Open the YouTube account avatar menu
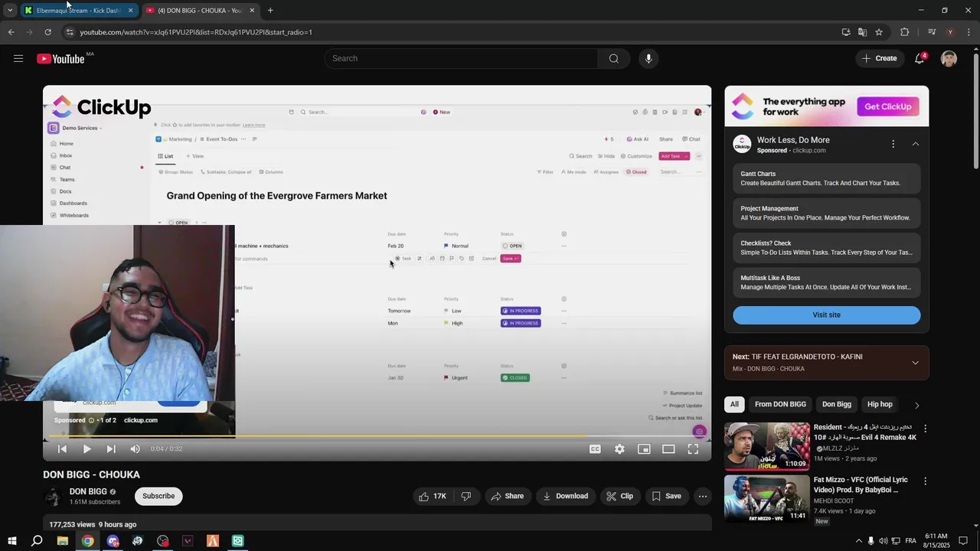Image resolution: width=980 pixels, height=551 pixels. click(949, 58)
